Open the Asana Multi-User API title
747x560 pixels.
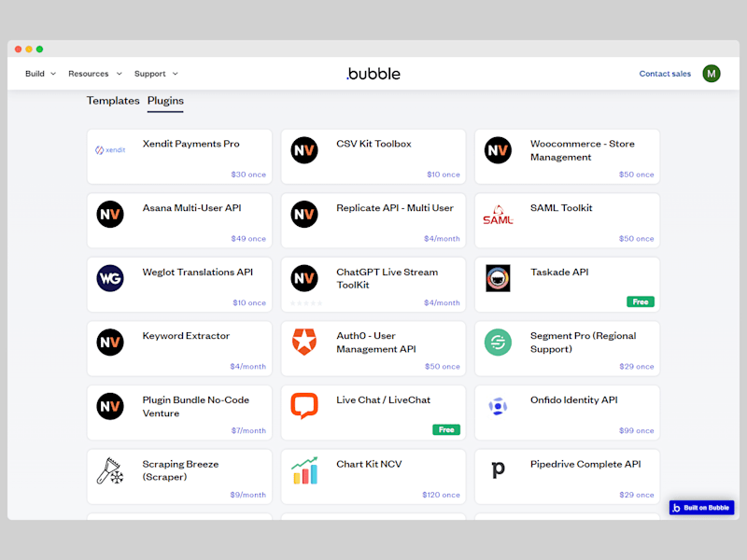coord(191,208)
